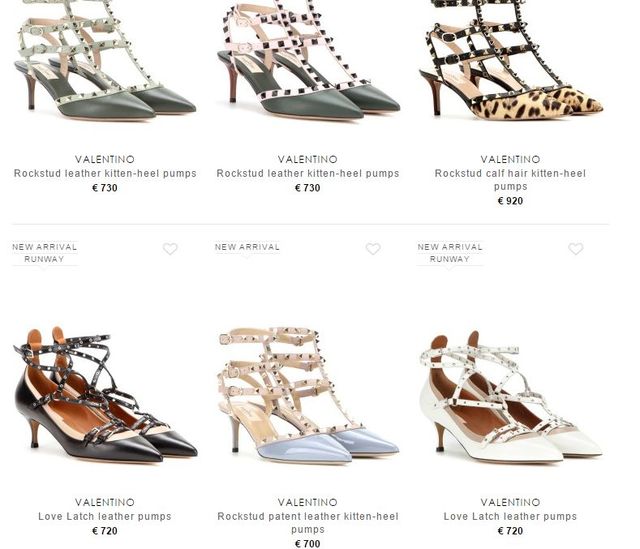Image resolution: width=640 pixels, height=549 pixels.
Task: Favorite the black Love Latch pumps with the heart icon
Action: (x=170, y=249)
